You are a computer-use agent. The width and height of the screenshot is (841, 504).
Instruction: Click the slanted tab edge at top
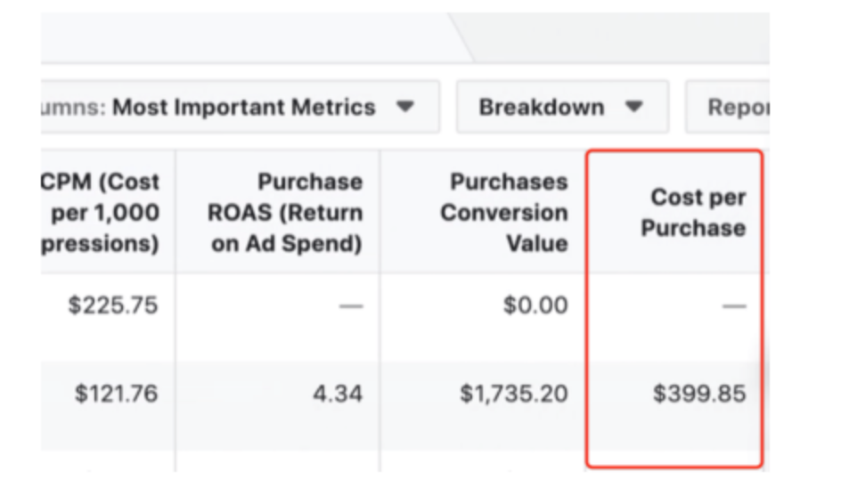pyautogui.click(x=463, y=37)
